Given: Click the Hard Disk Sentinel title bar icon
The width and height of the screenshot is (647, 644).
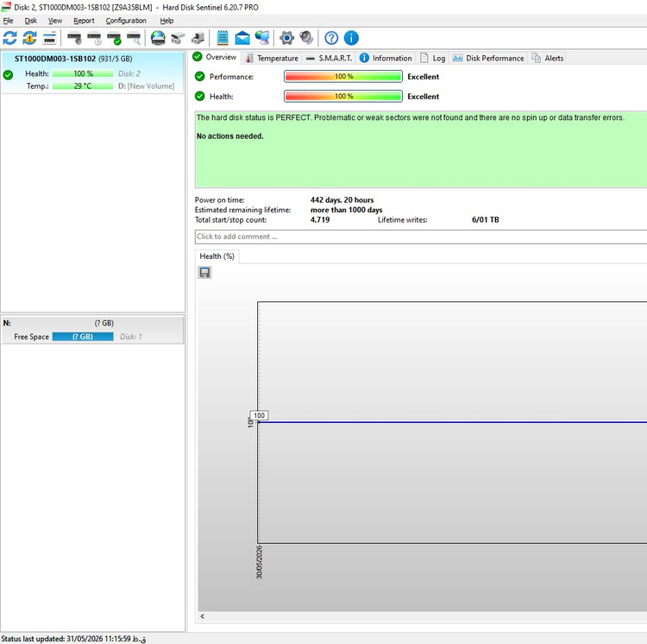Looking at the screenshot, I should [x=6, y=7].
